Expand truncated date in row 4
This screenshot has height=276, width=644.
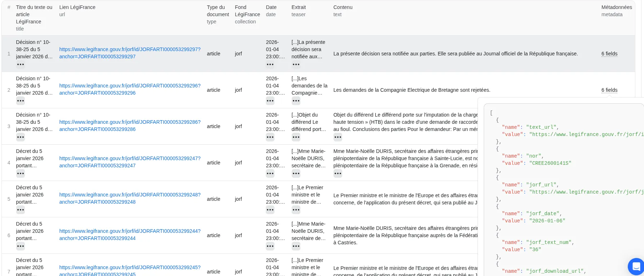(270, 174)
